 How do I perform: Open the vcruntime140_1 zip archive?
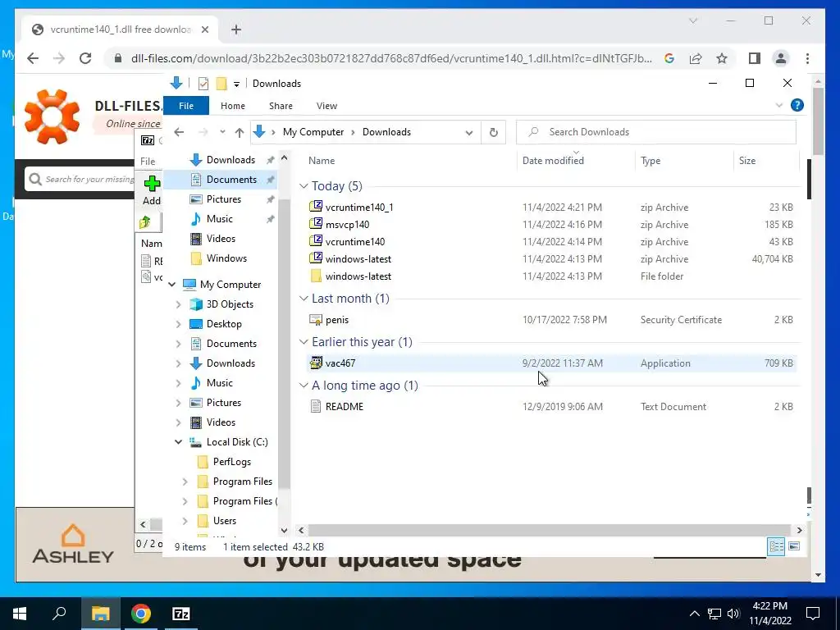[x=359, y=208]
